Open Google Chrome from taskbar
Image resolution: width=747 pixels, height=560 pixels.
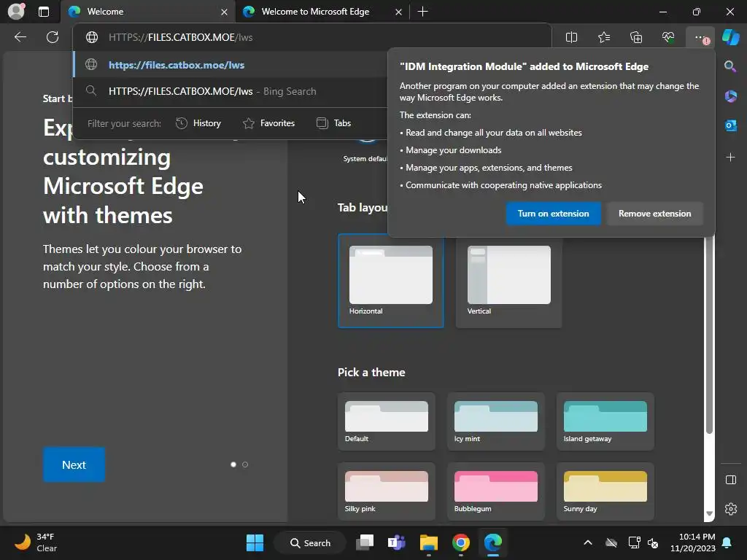[461, 542]
